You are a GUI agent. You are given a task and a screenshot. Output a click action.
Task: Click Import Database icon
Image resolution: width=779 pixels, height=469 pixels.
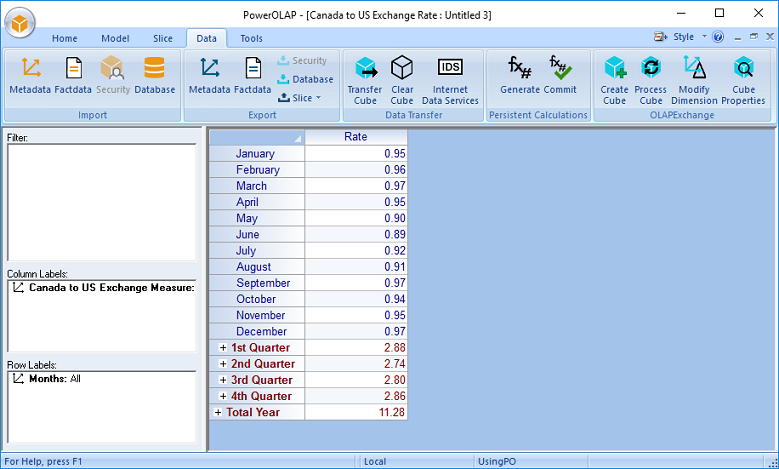[155, 75]
